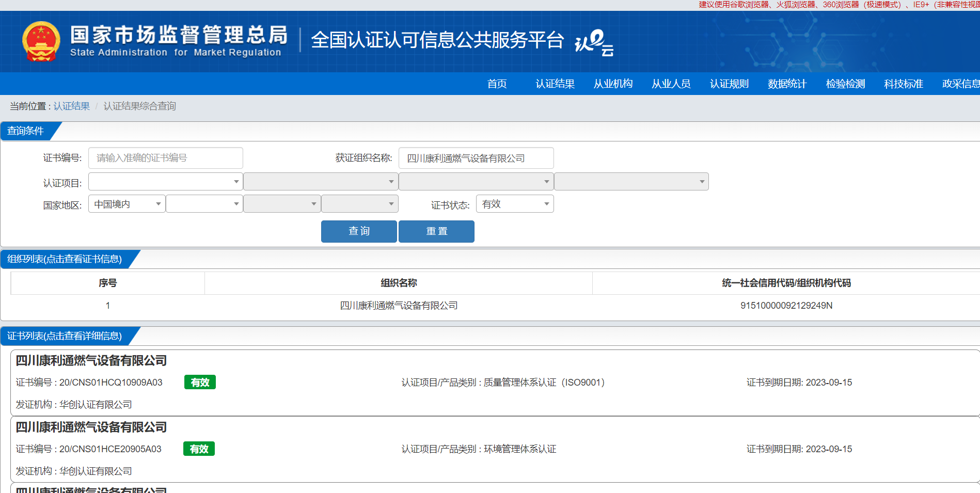This screenshot has width=980, height=493.
Task: Open the 认证规则 navigation menu
Action: pos(729,84)
